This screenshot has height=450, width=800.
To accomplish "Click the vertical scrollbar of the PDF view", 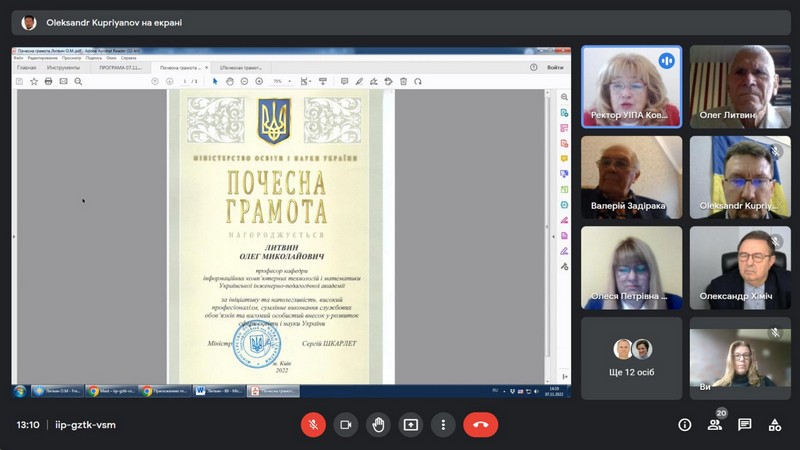I will pos(547,225).
